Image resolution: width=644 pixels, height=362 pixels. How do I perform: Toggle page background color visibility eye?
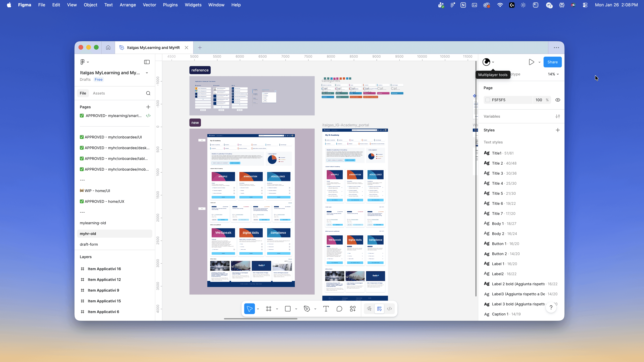point(558,100)
